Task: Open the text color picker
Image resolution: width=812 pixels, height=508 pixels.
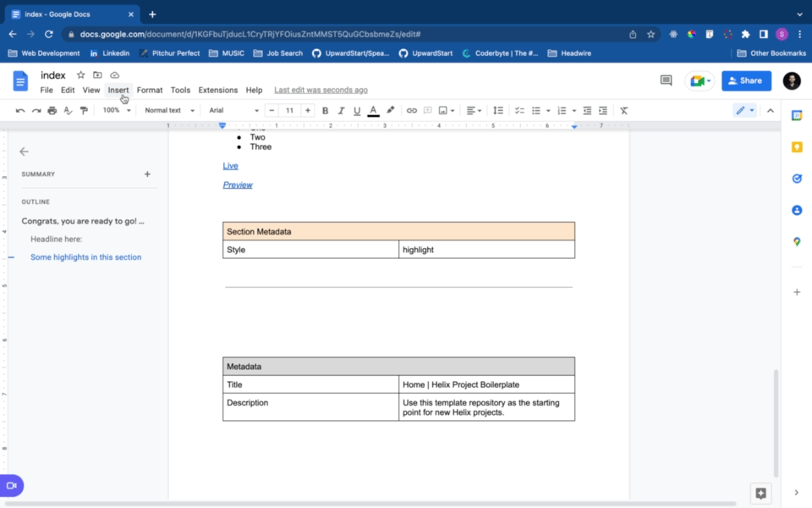Action: tap(373, 111)
